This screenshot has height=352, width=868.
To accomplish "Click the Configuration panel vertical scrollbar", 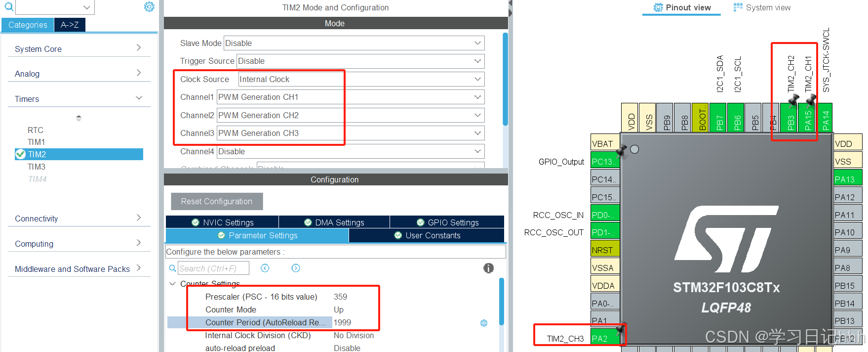I will point(502,302).
